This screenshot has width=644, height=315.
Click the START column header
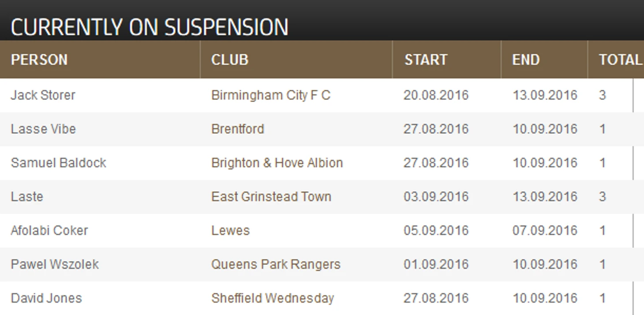[x=426, y=60]
